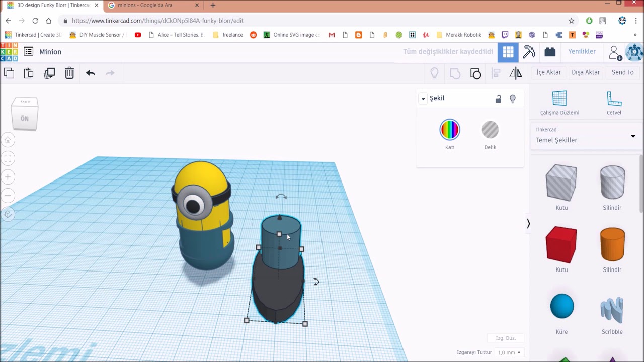Zoom in with the plus icon

[x=8, y=177]
